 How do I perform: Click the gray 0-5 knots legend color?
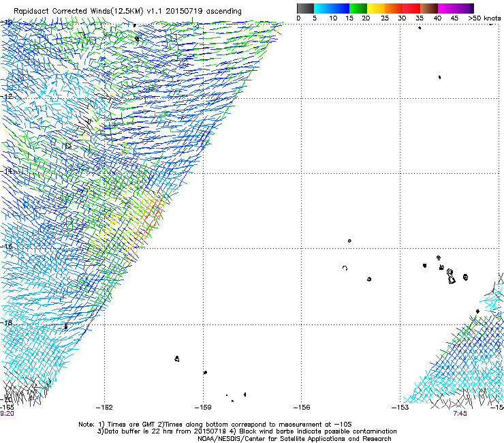coord(305,8)
